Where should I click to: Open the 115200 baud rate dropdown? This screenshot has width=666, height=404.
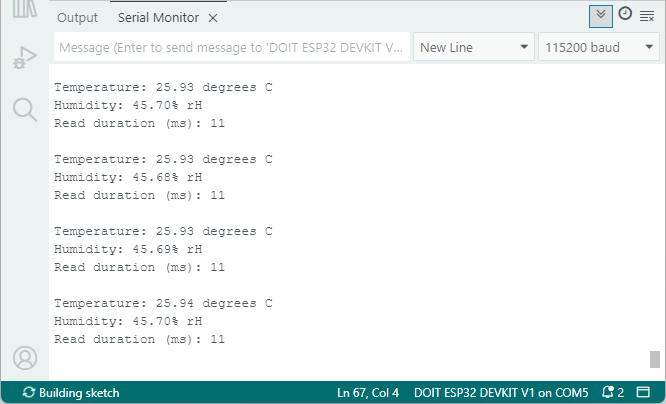[598, 47]
